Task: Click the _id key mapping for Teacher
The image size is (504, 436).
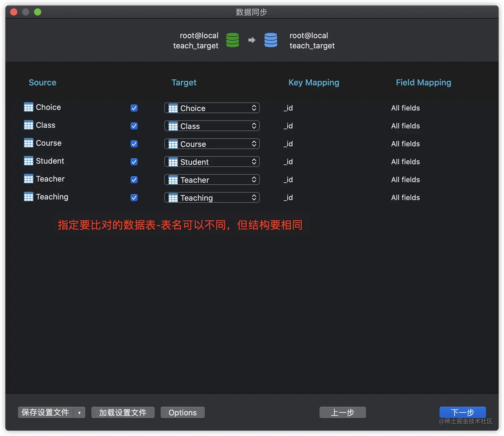Action: coord(288,180)
